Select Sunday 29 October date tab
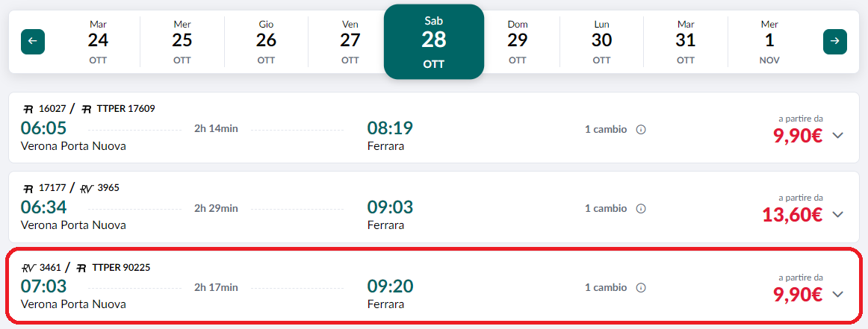This screenshot has height=329, width=868. [x=518, y=42]
